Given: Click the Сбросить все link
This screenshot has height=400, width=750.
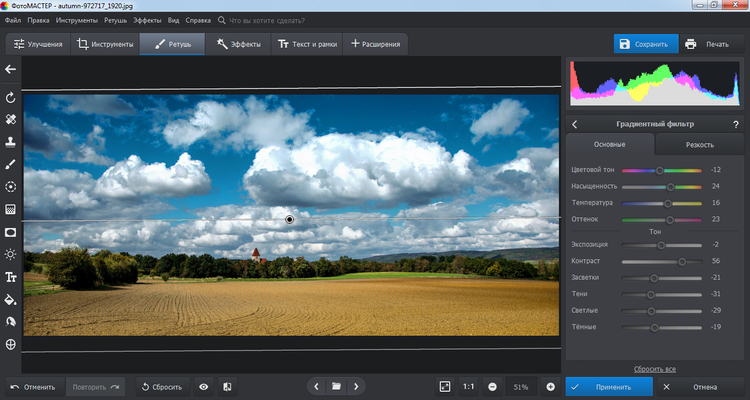Looking at the screenshot, I should (655, 369).
